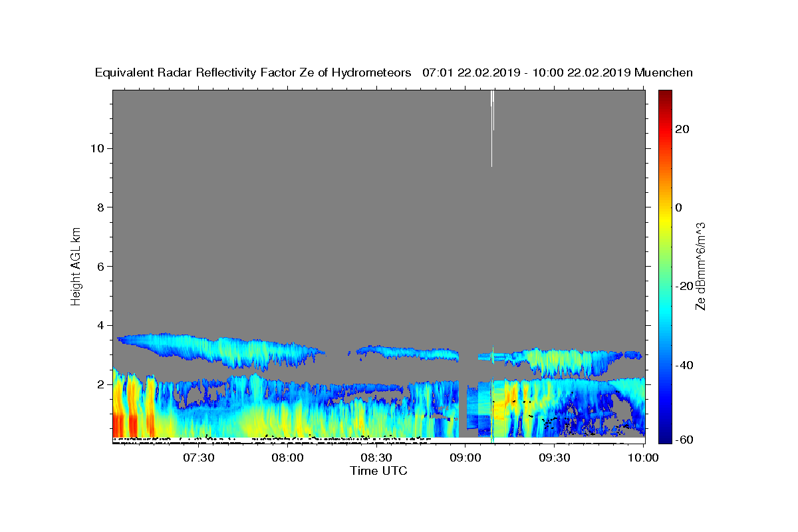This screenshot has width=798, height=532.
Task: Click the colorbar tick label '-60'
Action: (684, 440)
